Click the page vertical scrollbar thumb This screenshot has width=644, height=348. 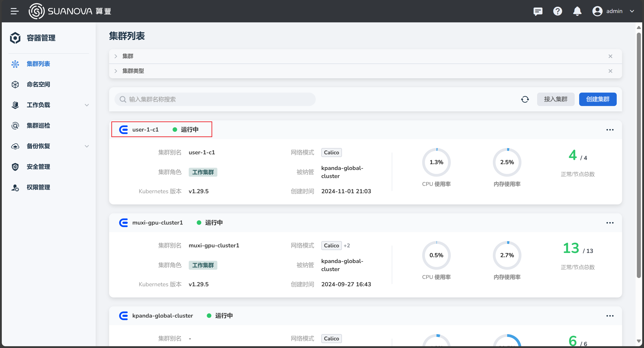click(x=639, y=155)
